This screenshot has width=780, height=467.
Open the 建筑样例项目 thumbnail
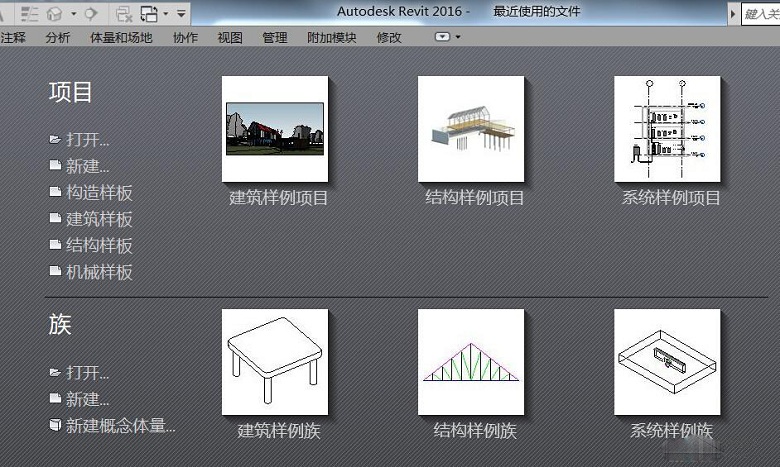(x=275, y=129)
